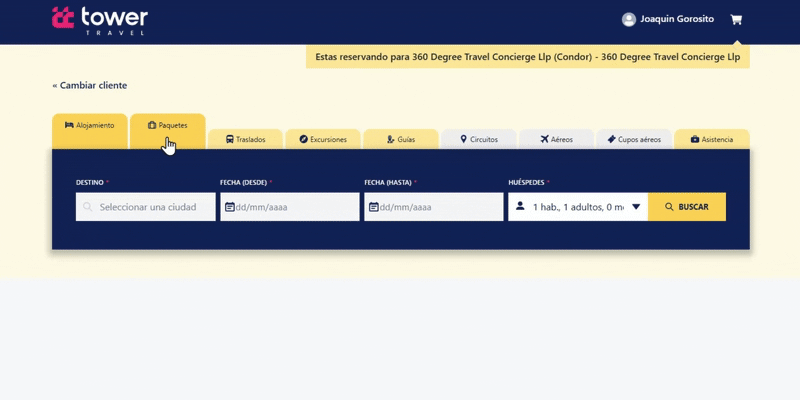
Task: Click the user avatar icon
Action: [x=629, y=19]
